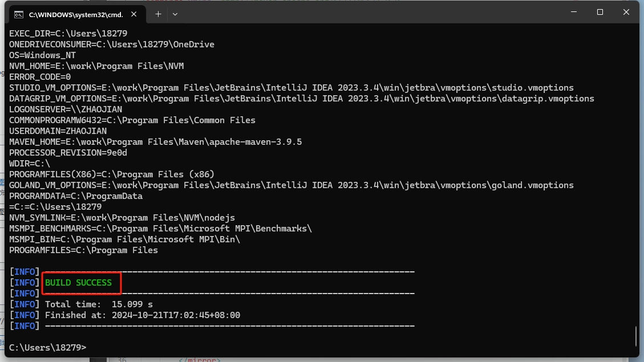Expand the new tab profile dropdown arrow
The width and height of the screenshot is (644, 362).
pos(175,14)
